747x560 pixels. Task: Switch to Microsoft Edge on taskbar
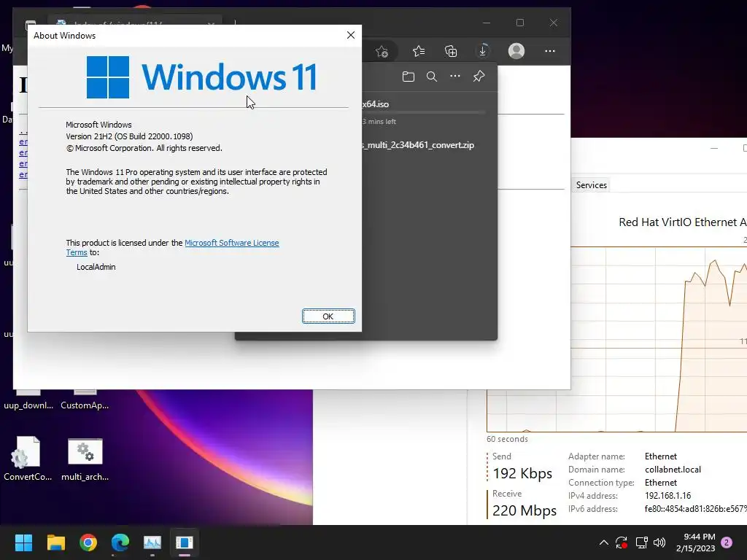tap(120, 542)
